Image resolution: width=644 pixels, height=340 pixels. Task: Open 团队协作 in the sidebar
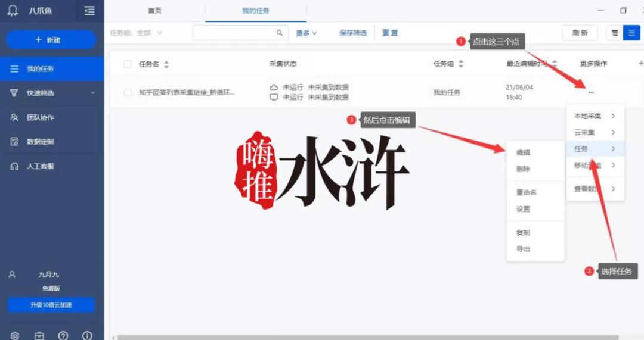point(52,118)
